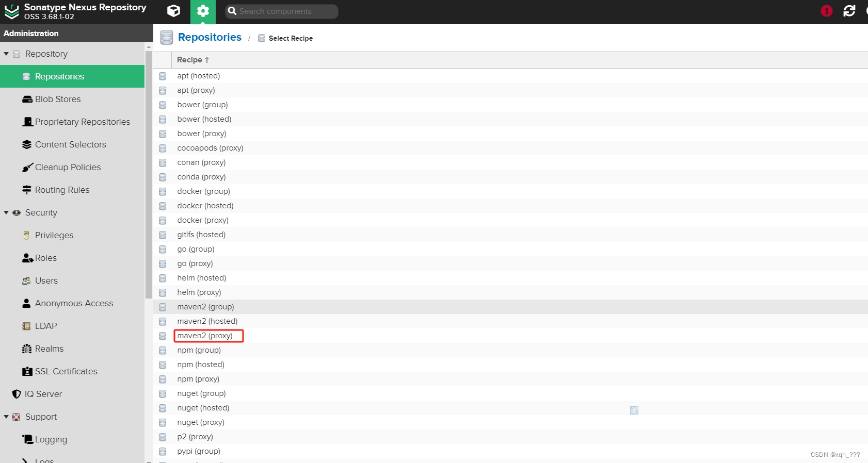Click the database icon beside docker (group)
Screen dimensions: 868x463
point(163,191)
